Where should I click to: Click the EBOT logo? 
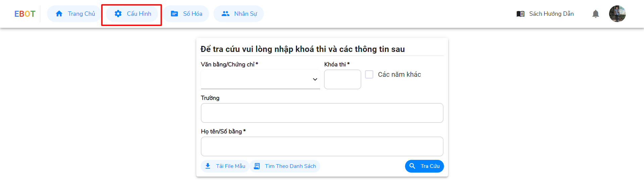[x=25, y=14]
